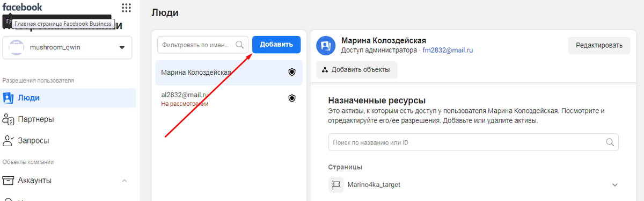
Task: Click the facebook logo
Action: [22, 7]
